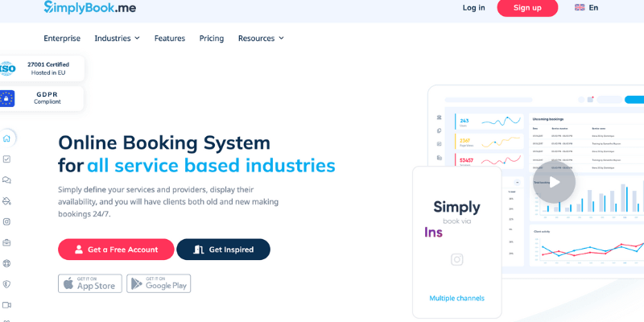Click the Multiple channels link
Viewport: 644px width, 322px height.
tap(456, 298)
